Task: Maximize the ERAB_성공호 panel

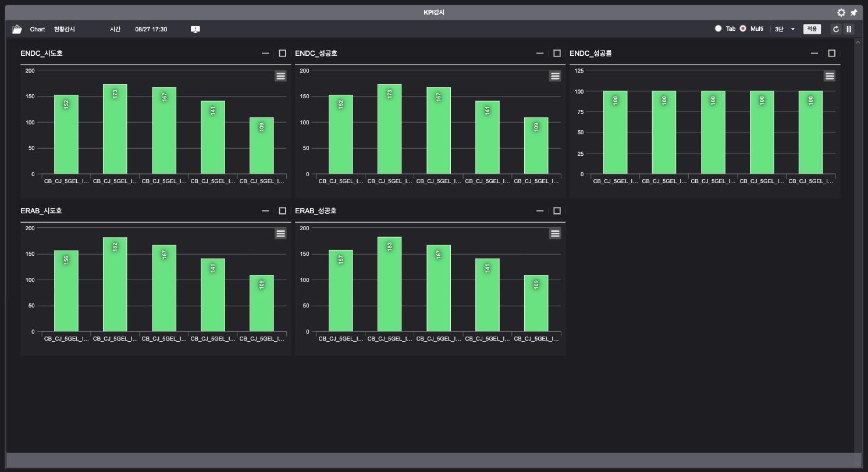Action: [x=557, y=211]
